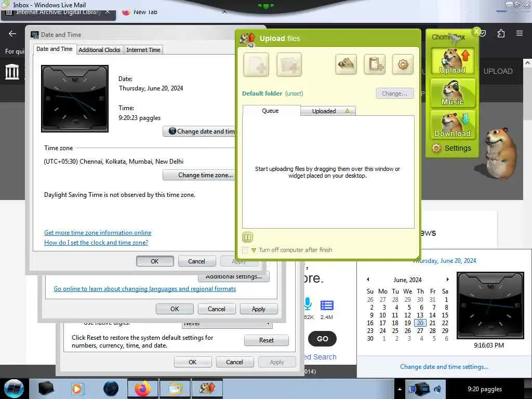Click the add file icon in Upload files
This screenshot has height=399, width=532.
[x=256, y=64]
